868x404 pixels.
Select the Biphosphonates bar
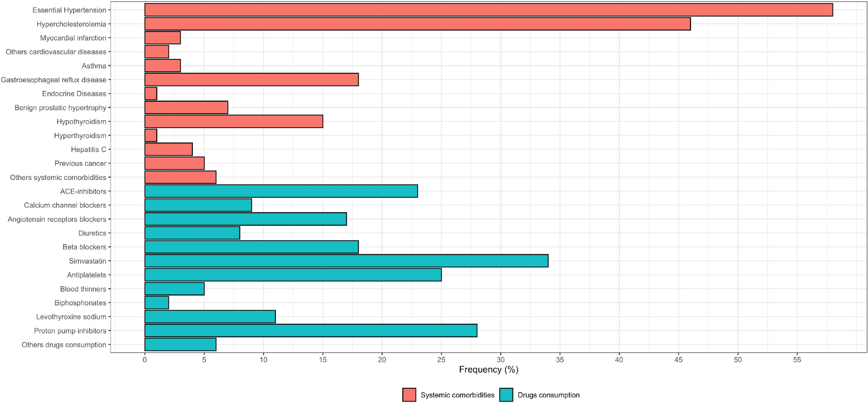(157, 303)
